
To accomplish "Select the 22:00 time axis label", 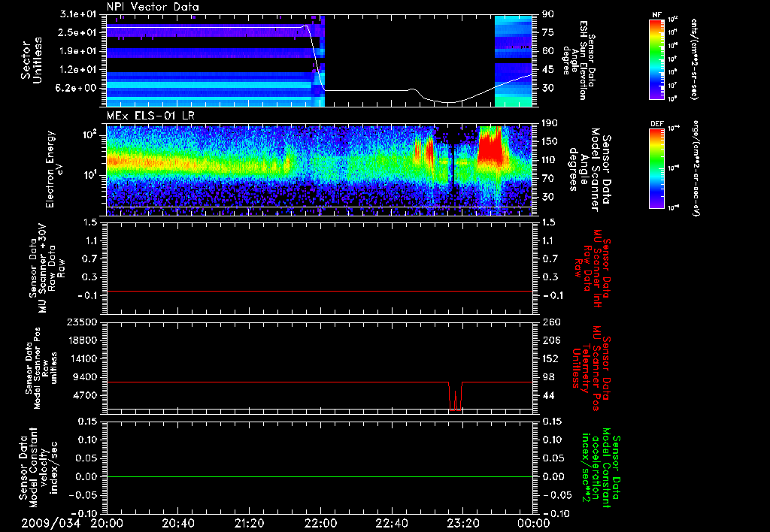I will click(x=320, y=523).
